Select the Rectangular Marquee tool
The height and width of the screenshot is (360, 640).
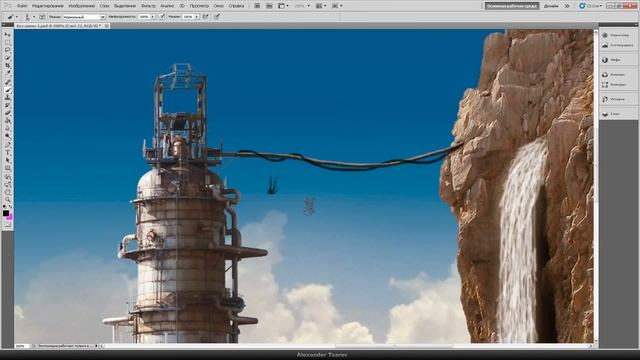pos(8,42)
